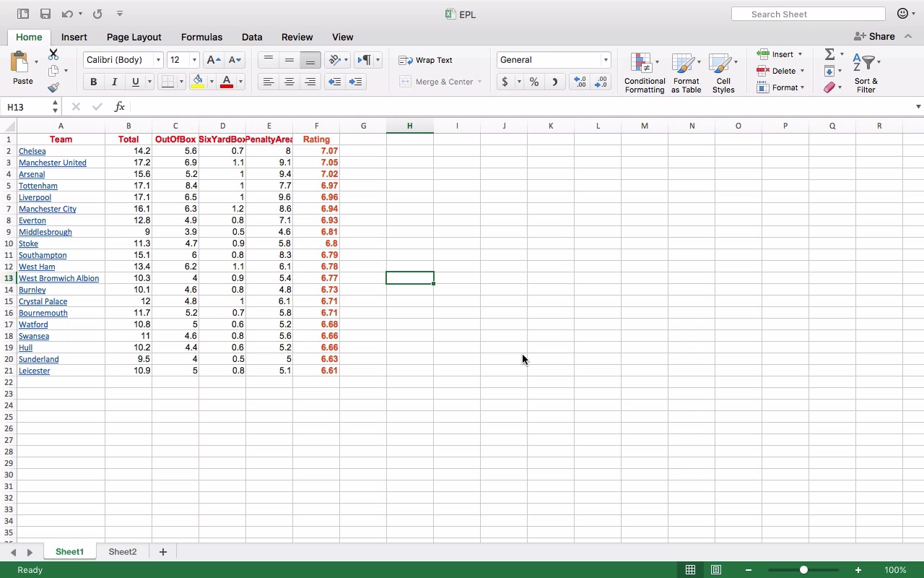The width and height of the screenshot is (924, 578).
Task: Activate the Format Painter brush
Action: (x=53, y=87)
